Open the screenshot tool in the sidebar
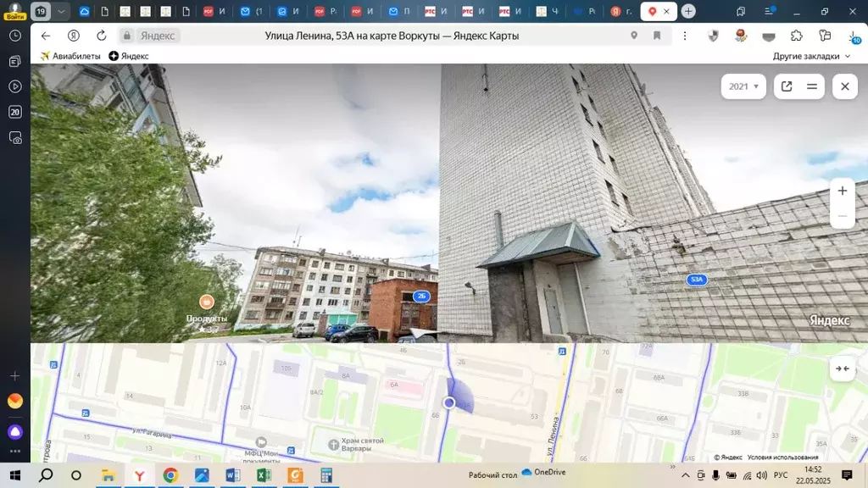Image resolution: width=868 pixels, height=488 pixels. pos(15,137)
